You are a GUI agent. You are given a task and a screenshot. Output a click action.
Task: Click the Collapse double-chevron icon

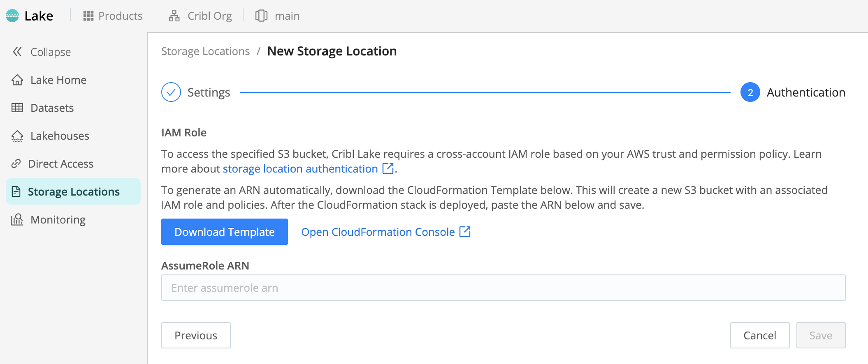17,52
